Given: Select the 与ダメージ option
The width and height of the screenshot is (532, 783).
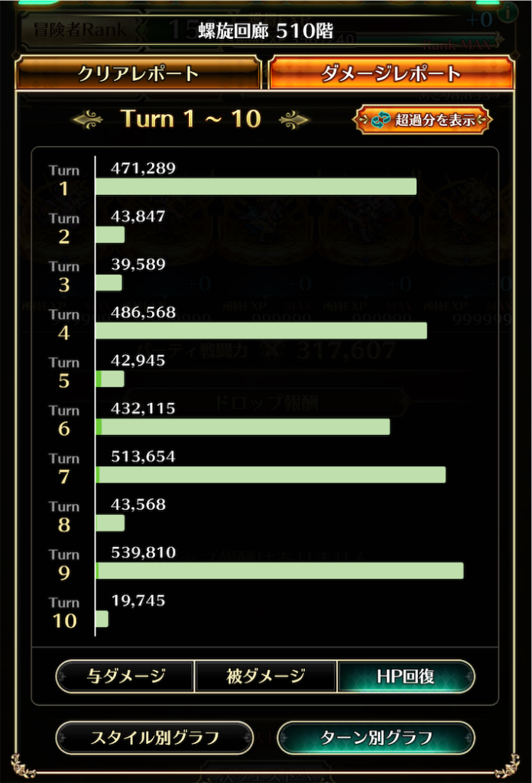Looking at the screenshot, I should click(x=125, y=676).
